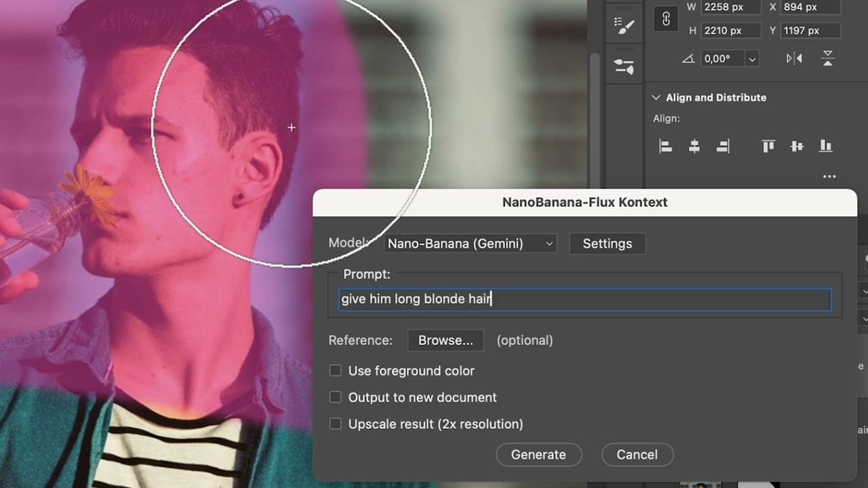Check Output to new document
This screenshot has height=488, width=868.
336,397
